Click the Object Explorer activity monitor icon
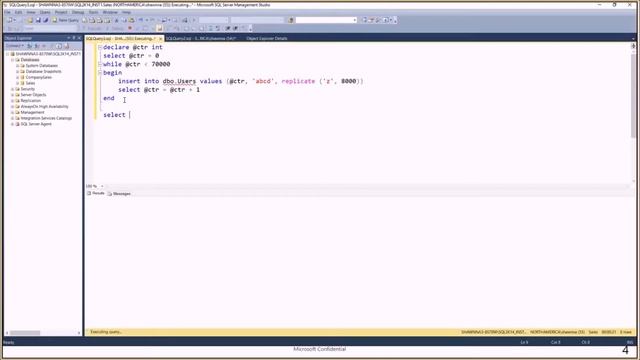The height and width of the screenshot is (360, 640). (67, 46)
